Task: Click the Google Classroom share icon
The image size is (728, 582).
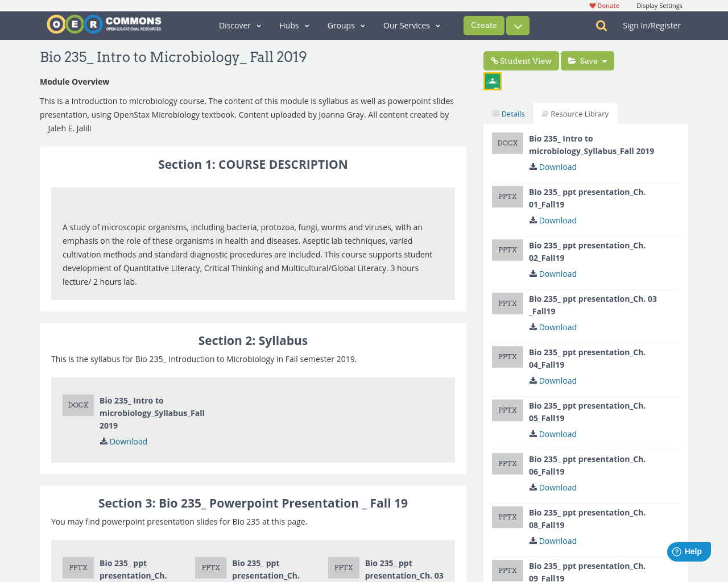Action: 492,80
